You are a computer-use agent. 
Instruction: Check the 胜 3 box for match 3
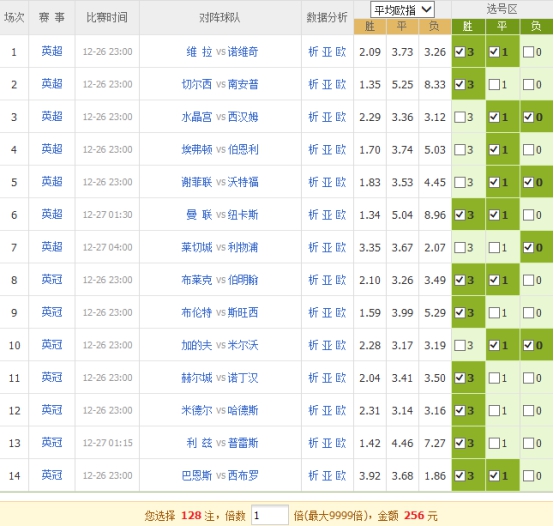[460, 117]
